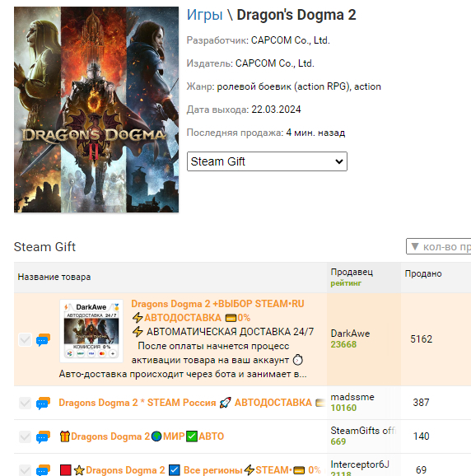The width and height of the screenshot is (471, 476).
Task: Open chat icon in DarkAwe listing row
Action: point(43,339)
